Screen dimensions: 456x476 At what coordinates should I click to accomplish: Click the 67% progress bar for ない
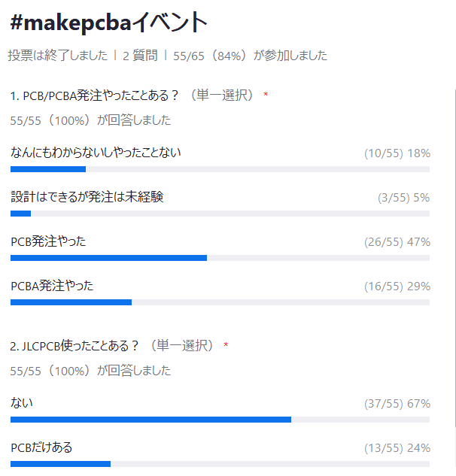(220, 420)
